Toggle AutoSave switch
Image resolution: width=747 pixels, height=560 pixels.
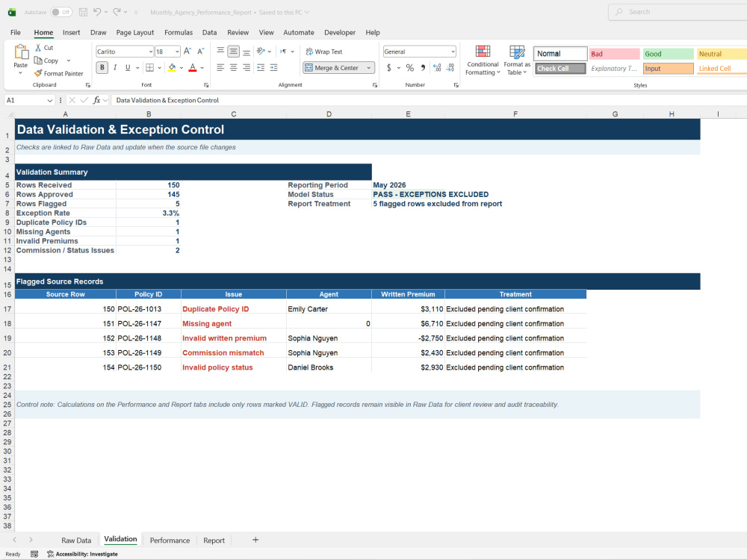(x=61, y=12)
